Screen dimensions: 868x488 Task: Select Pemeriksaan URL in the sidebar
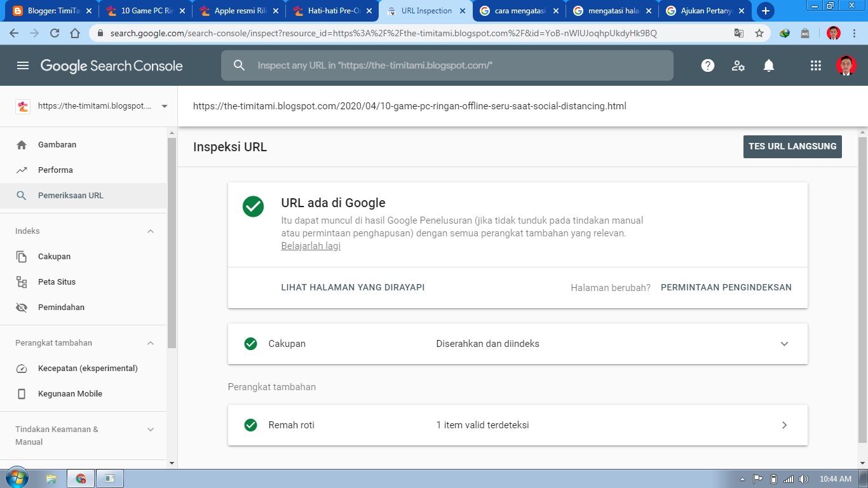pos(83,196)
